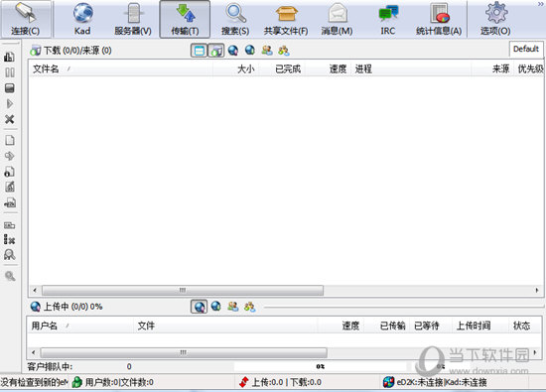Sort uploads by 上传时间 column
546x392 pixels.
(480, 326)
